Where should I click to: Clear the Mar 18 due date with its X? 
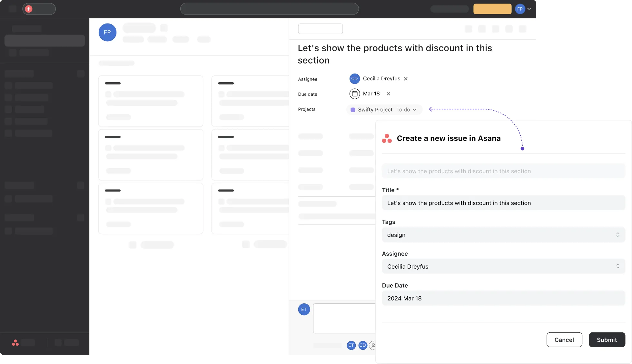[x=388, y=93]
